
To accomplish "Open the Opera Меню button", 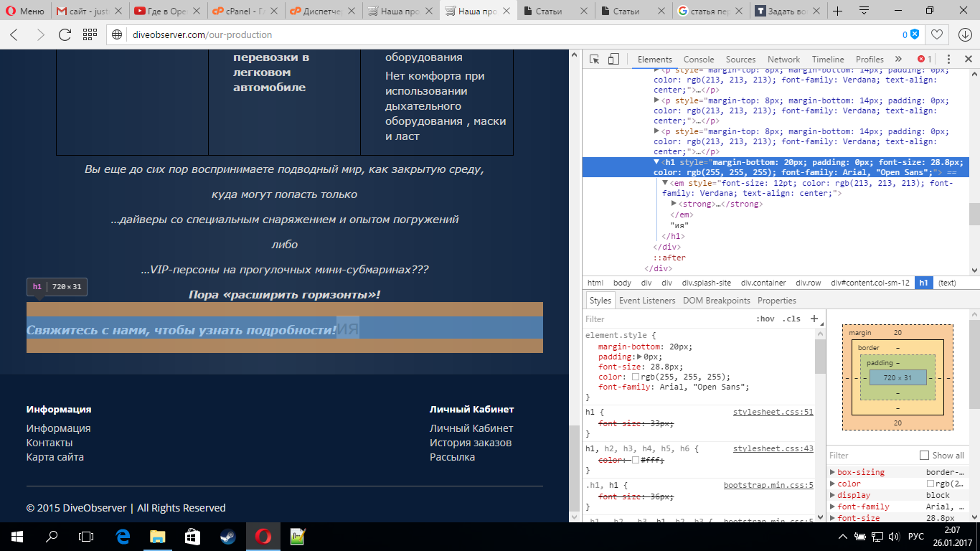I will (x=25, y=11).
